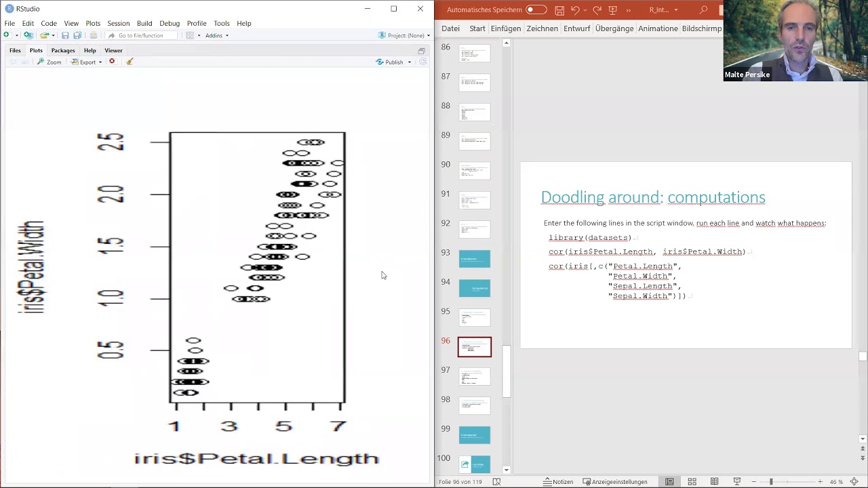Open Einfügen ribbon tab
868x488 pixels.
coord(506,28)
